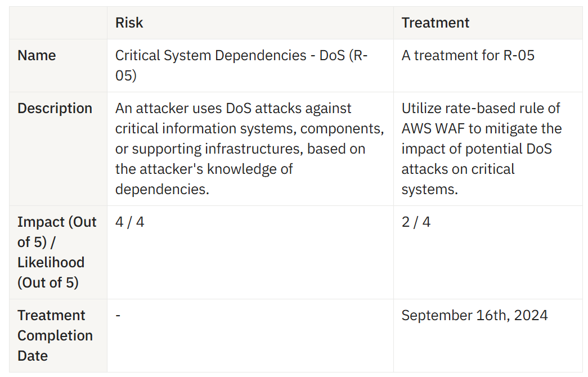Click the "Risk" column header

(129, 23)
